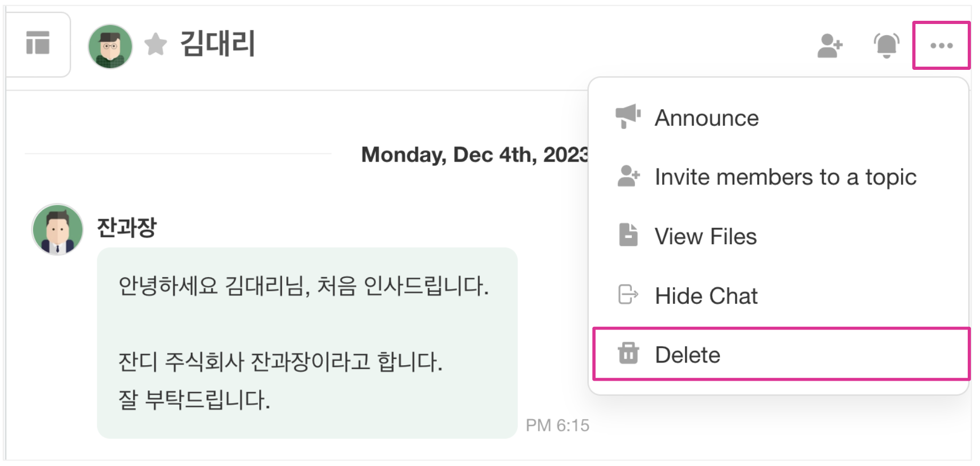Click the green greeting message bubble

[307, 342]
